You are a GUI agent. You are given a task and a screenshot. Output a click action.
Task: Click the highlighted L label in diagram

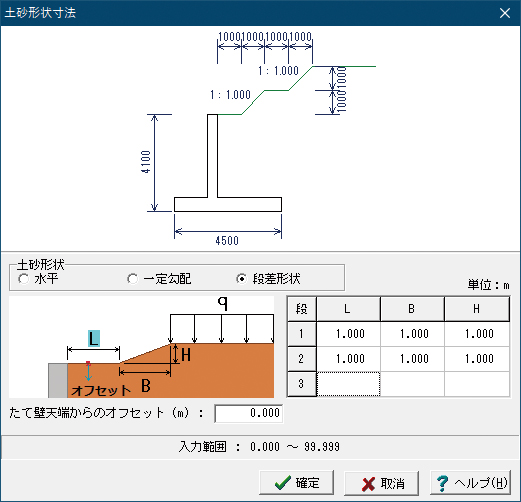pyautogui.click(x=94, y=338)
